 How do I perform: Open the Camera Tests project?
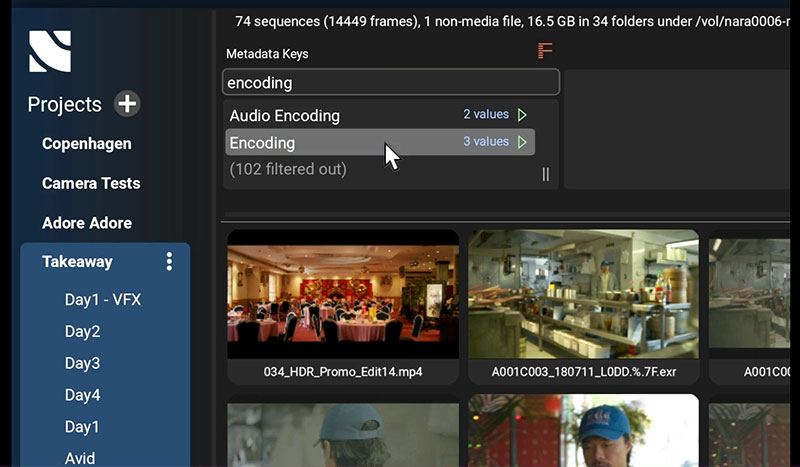(x=91, y=183)
